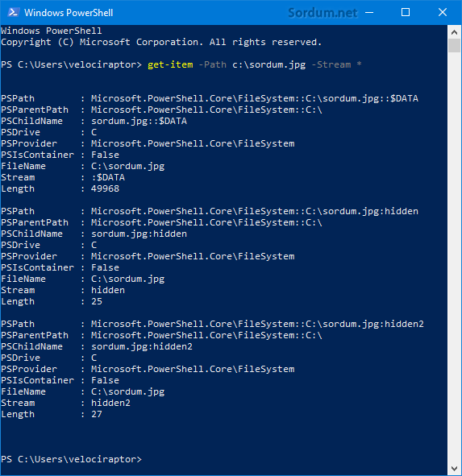Image resolution: width=462 pixels, height=476 pixels.
Task: Click PSPath value ending with 'jpg:hidden'
Action: coord(255,211)
